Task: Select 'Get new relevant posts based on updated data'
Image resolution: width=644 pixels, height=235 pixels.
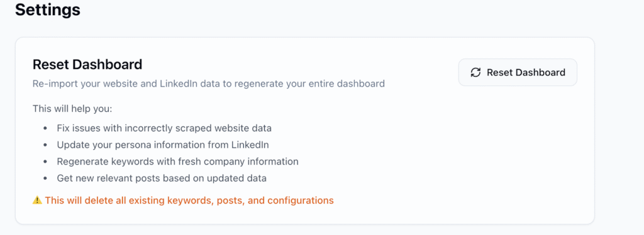Action: click(162, 178)
